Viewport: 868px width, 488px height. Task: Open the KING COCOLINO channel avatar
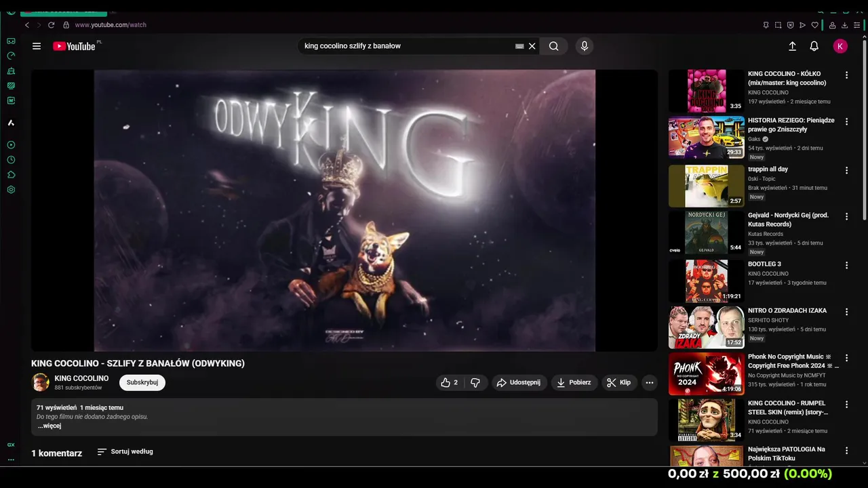[x=41, y=382]
